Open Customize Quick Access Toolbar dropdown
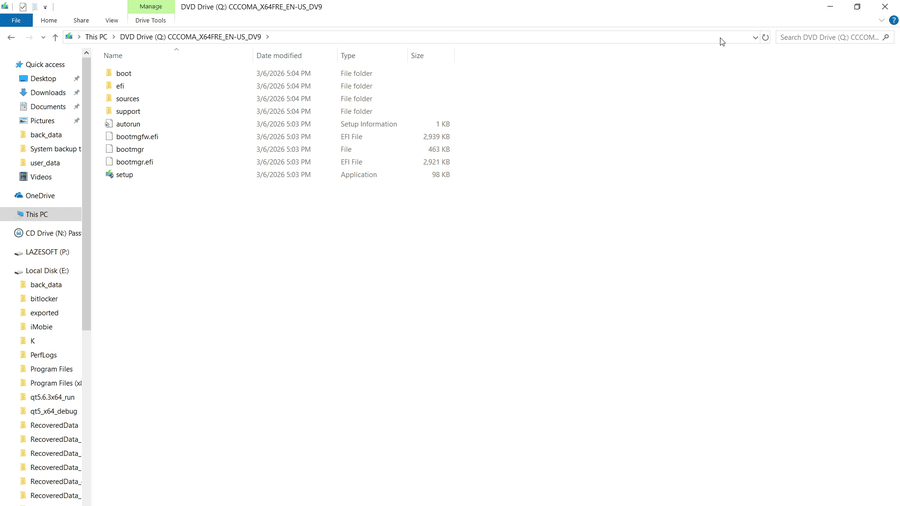 pos(45,7)
